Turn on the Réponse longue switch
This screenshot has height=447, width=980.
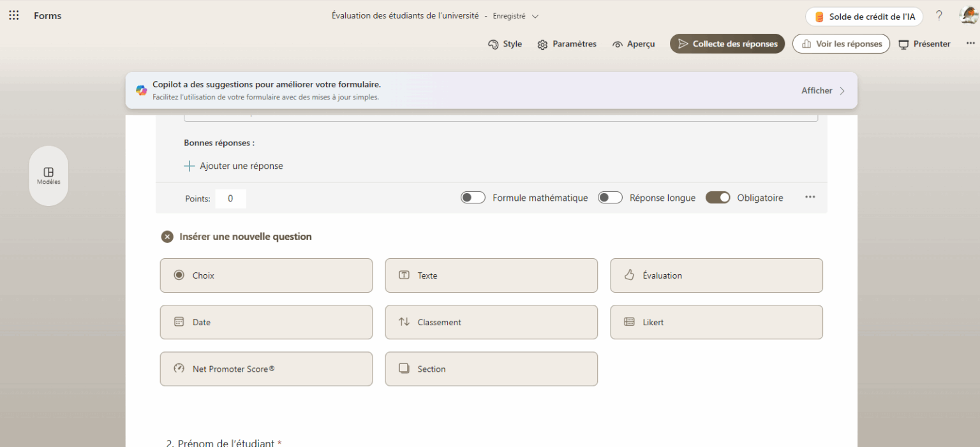point(610,197)
